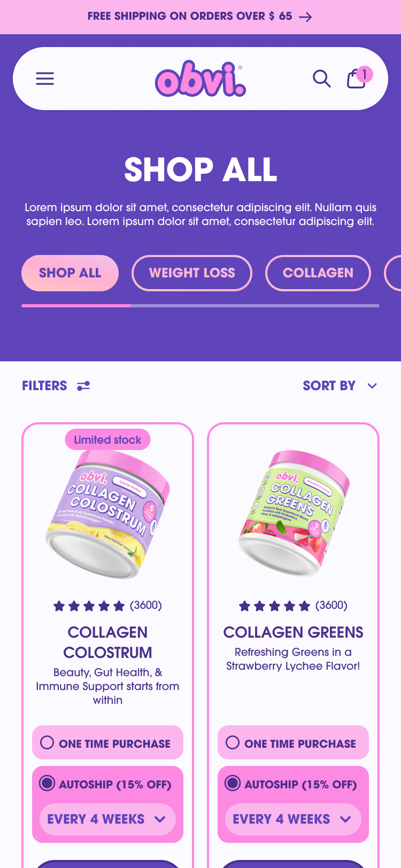Select One Time Purchase for Collagen Greens

pos(293,742)
